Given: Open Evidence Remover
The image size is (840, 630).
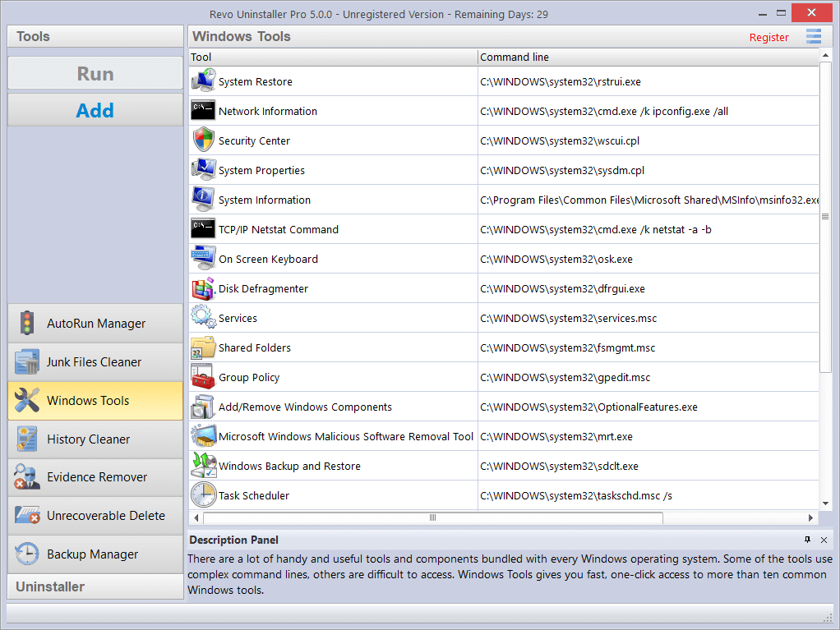Looking at the screenshot, I should tap(95, 477).
